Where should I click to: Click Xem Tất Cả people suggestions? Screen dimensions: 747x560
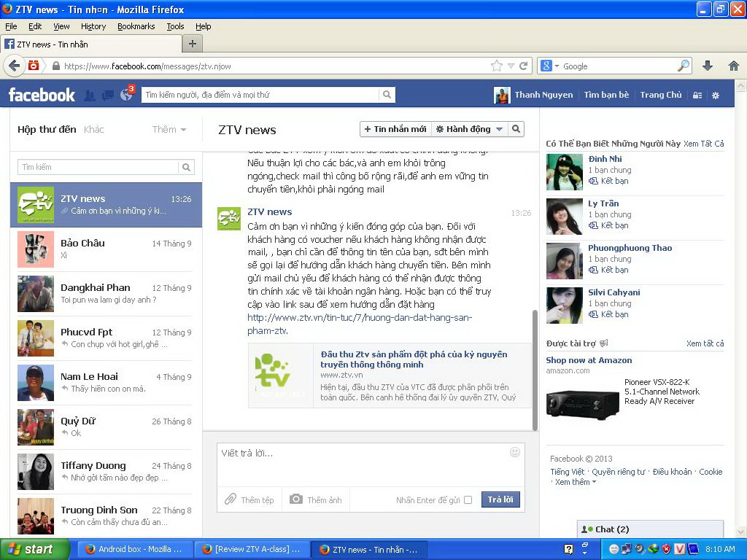704,144
